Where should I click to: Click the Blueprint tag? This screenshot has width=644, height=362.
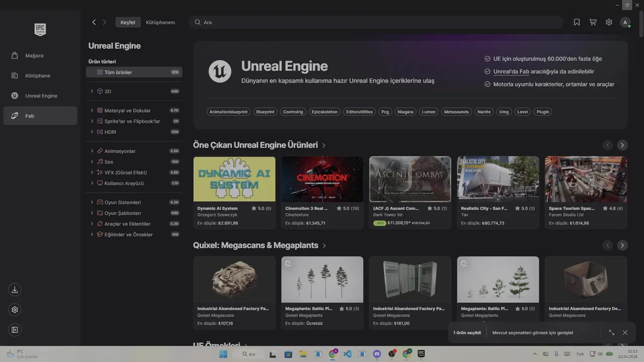tap(265, 112)
